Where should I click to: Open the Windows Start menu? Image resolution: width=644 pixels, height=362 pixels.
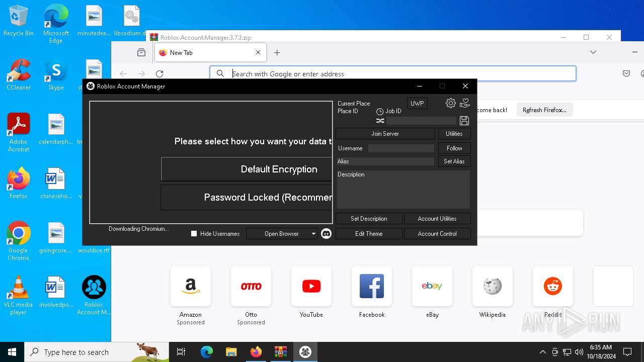point(12,352)
